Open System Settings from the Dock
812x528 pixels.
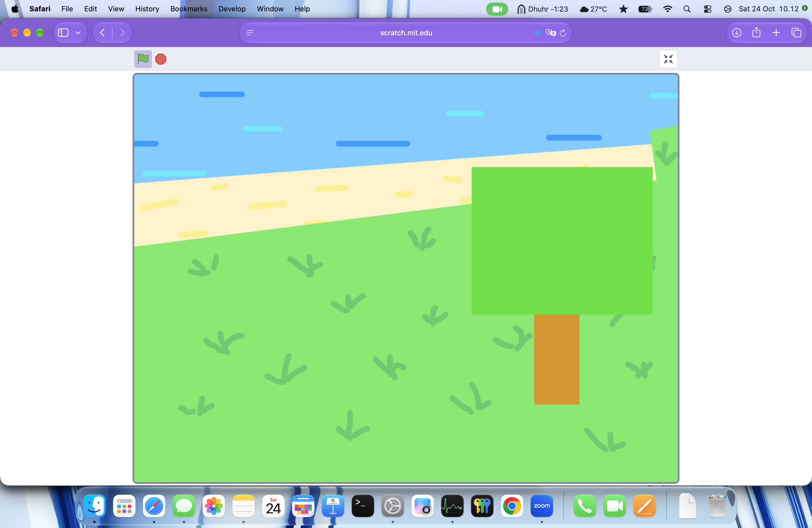(x=393, y=505)
